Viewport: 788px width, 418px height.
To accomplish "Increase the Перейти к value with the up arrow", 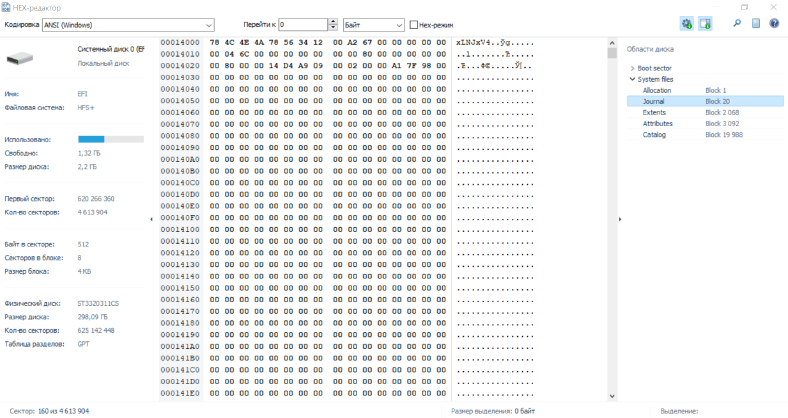I will click(x=333, y=22).
